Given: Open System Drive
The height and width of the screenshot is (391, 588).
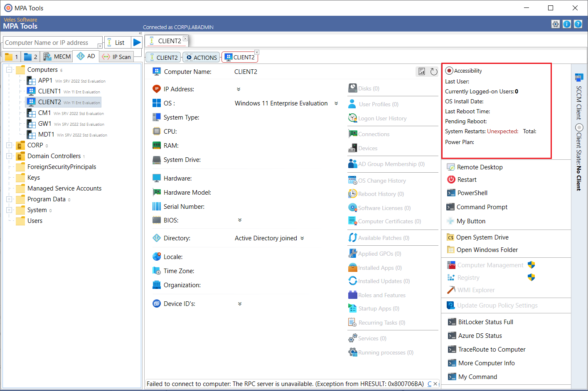Looking at the screenshot, I should click(x=478, y=237).
